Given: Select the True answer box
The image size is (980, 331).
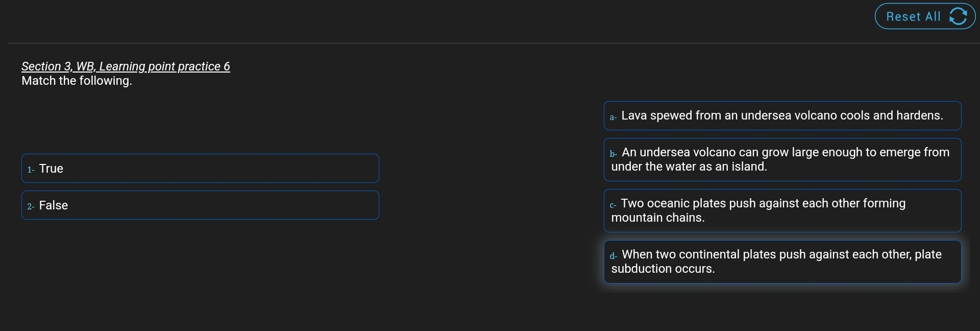Looking at the screenshot, I should coord(200,168).
